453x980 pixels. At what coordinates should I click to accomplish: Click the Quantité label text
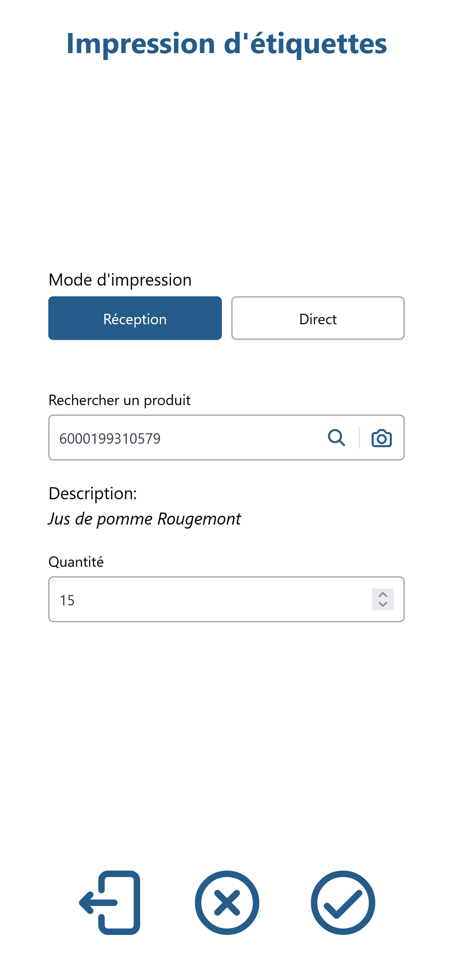coord(76,562)
